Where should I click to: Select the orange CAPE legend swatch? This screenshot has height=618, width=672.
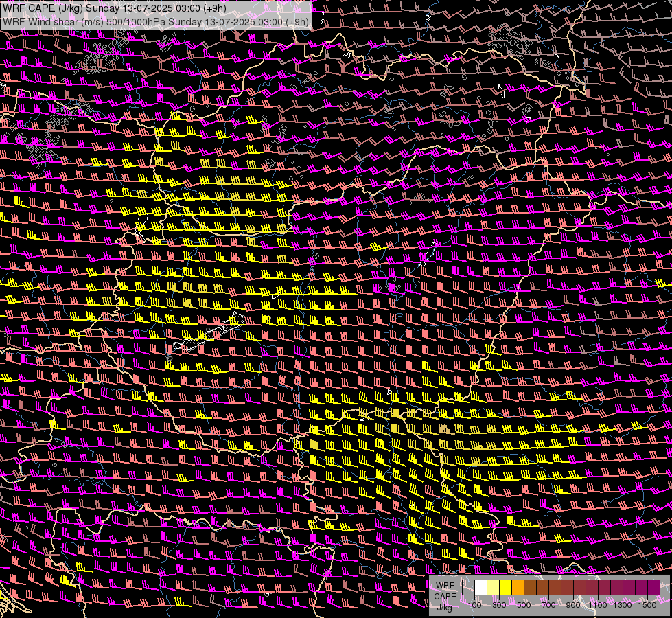[x=518, y=588]
